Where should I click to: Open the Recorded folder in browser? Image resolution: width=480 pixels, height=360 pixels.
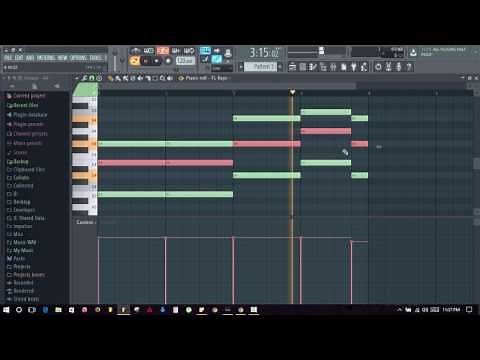pyautogui.click(x=20, y=283)
